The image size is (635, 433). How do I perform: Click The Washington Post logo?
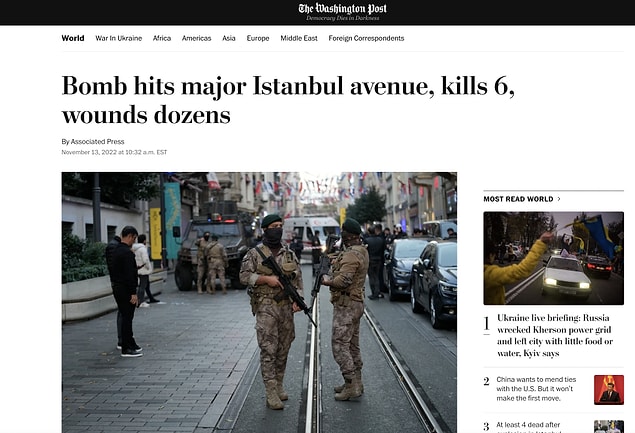pyautogui.click(x=343, y=9)
